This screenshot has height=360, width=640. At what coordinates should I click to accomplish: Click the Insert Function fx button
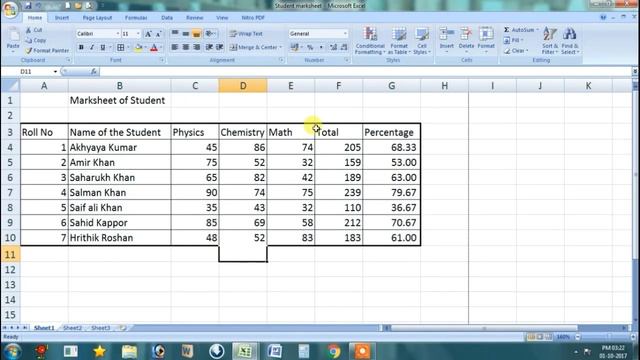(x=93, y=71)
